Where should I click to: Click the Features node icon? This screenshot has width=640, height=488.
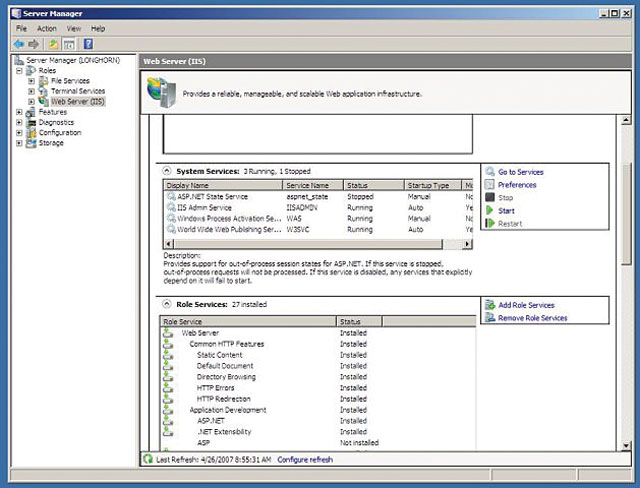click(31, 112)
